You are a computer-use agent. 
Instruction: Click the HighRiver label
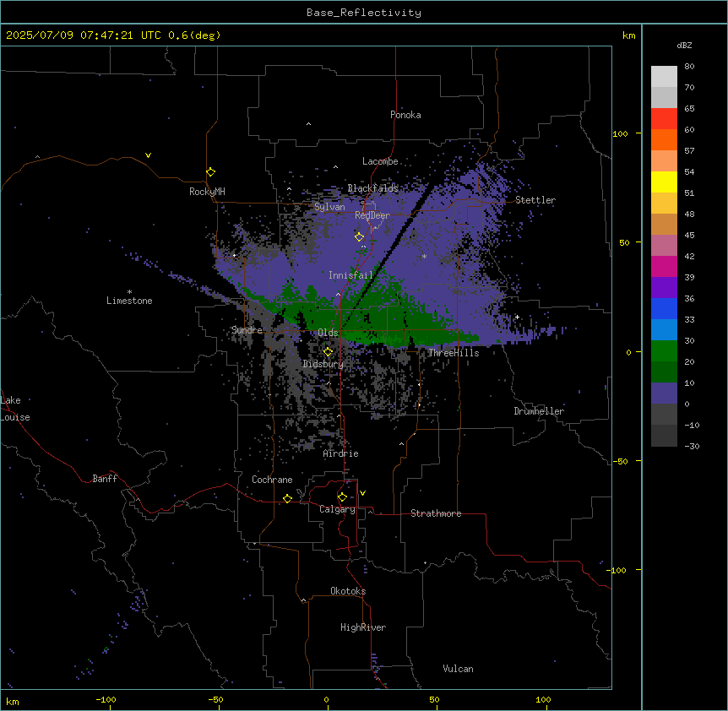(363, 627)
